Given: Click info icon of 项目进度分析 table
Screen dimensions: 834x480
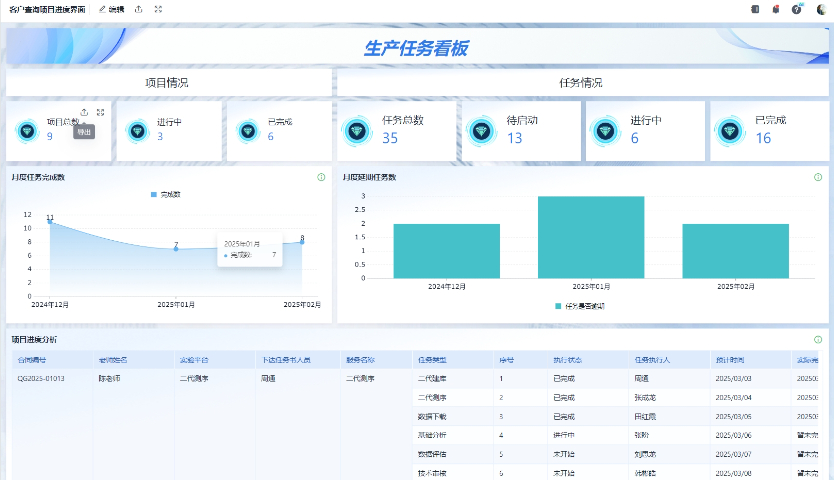Looking at the screenshot, I should tap(818, 340).
